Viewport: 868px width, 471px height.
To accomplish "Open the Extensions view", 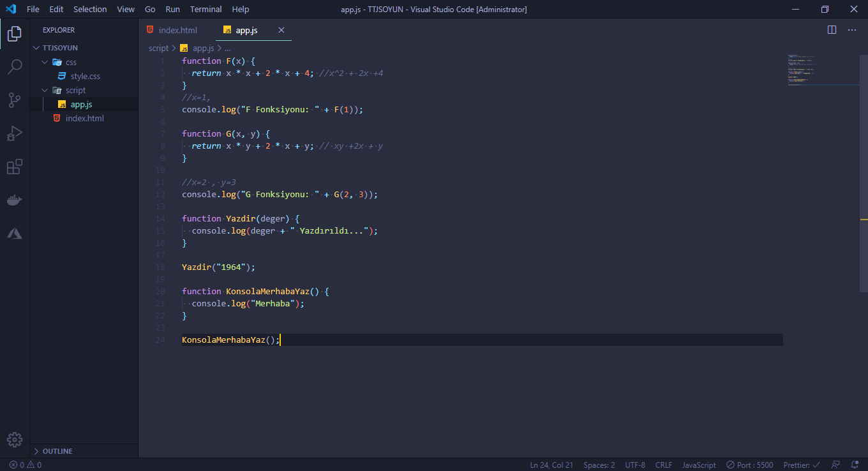I will tap(15, 167).
